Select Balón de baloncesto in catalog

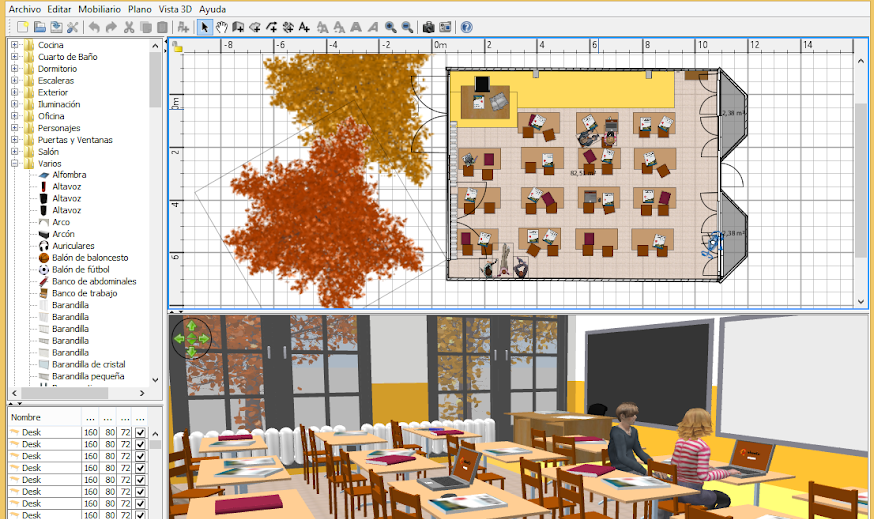point(89,257)
